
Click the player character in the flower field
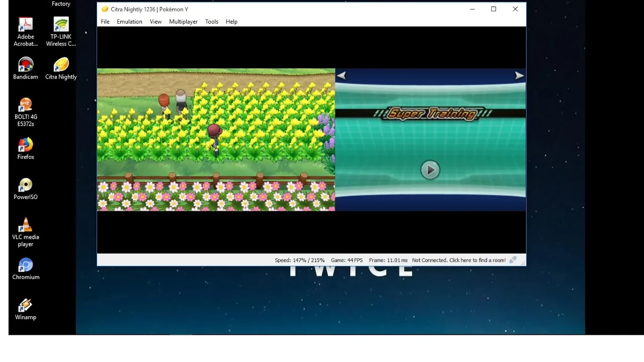coord(215,140)
